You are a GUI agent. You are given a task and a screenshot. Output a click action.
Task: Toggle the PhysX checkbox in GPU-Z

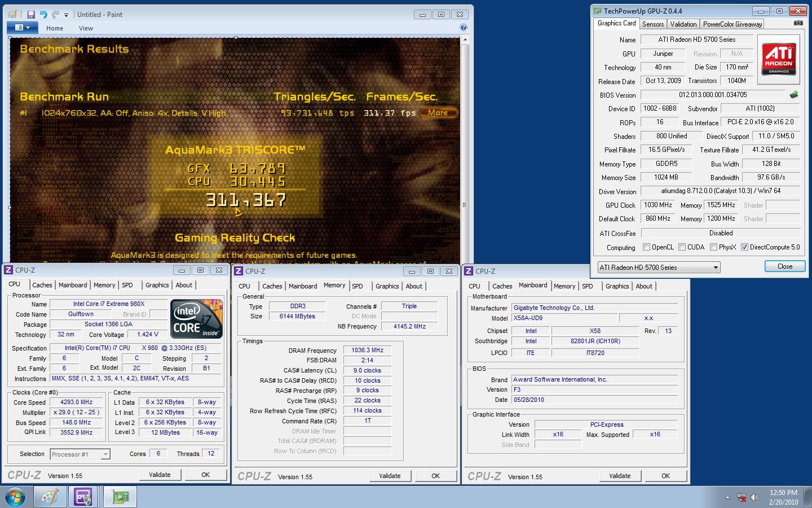[x=713, y=247]
